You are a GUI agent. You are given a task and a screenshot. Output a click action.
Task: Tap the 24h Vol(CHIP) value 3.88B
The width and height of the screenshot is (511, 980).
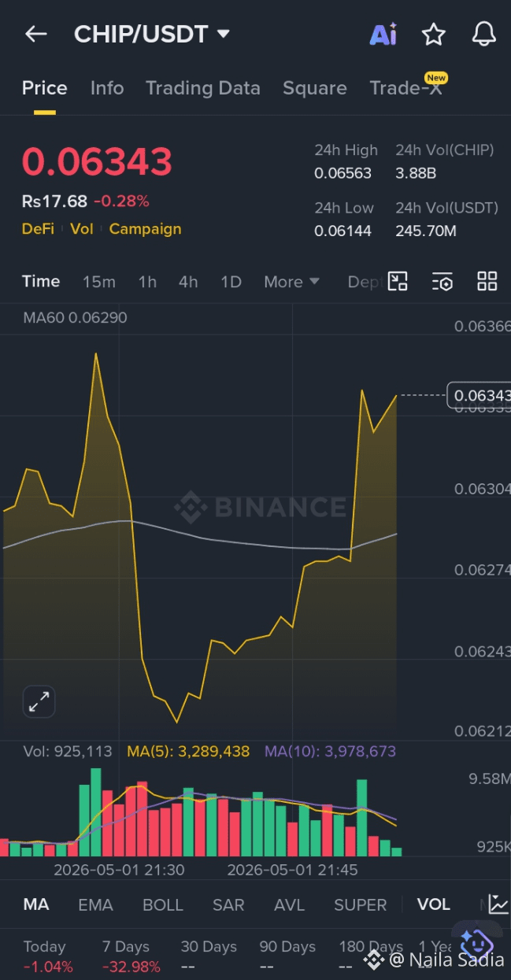(x=416, y=173)
